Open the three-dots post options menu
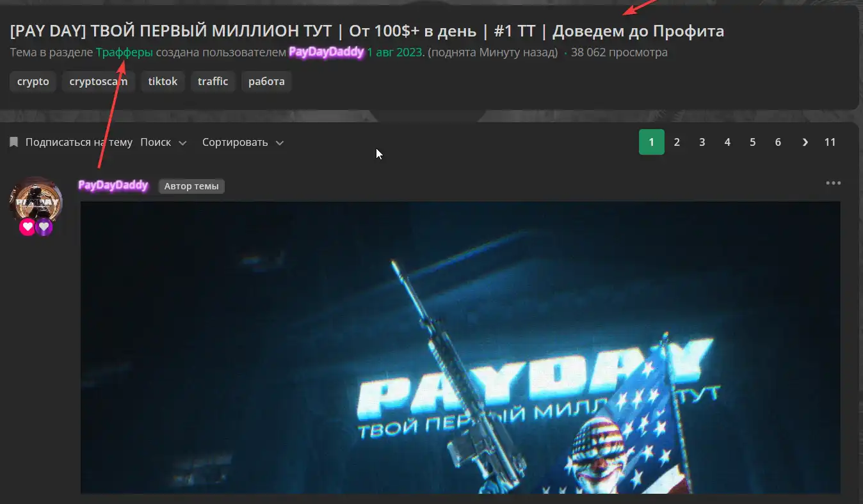 pyautogui.click(x=833, y=183)
